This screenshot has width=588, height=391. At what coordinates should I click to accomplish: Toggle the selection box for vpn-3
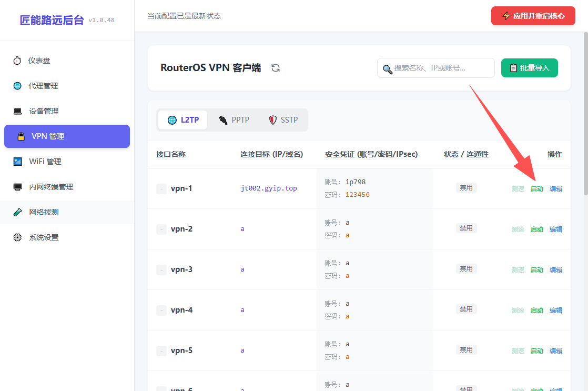tap(161, 270)
